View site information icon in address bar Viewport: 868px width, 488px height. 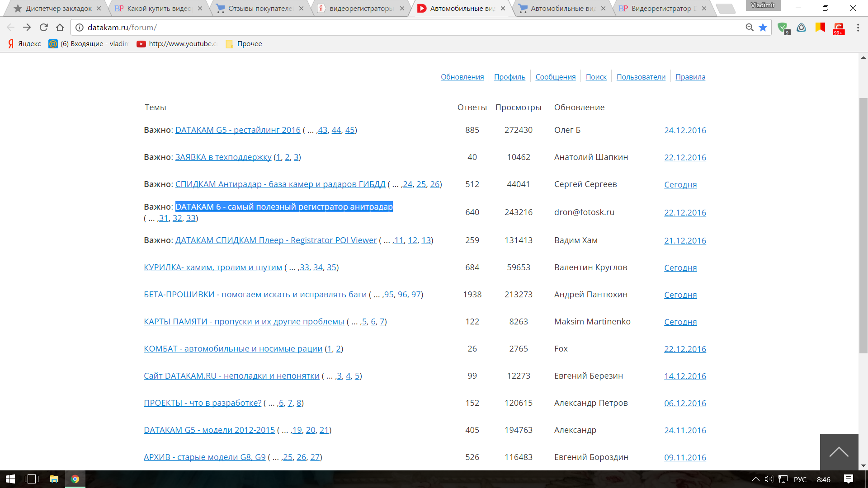[80, 28]
